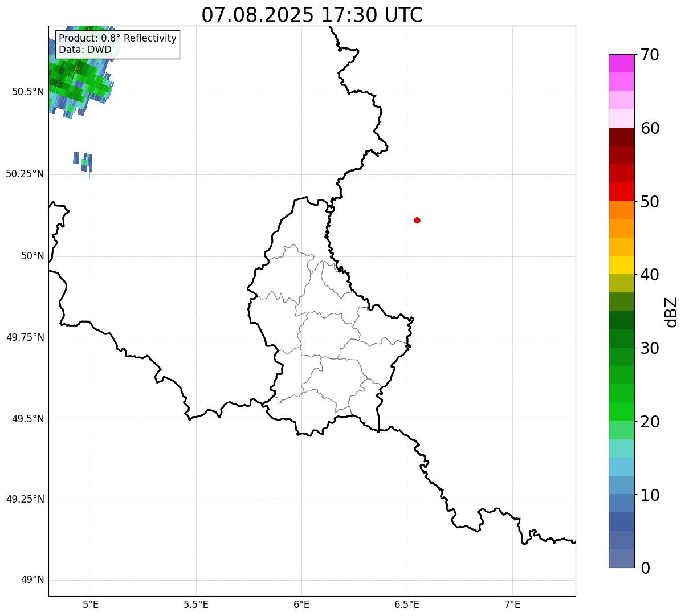The image size is (685, 616).
Task: Click the 50.5°N latitude label
Action: (x=28, y=92)
